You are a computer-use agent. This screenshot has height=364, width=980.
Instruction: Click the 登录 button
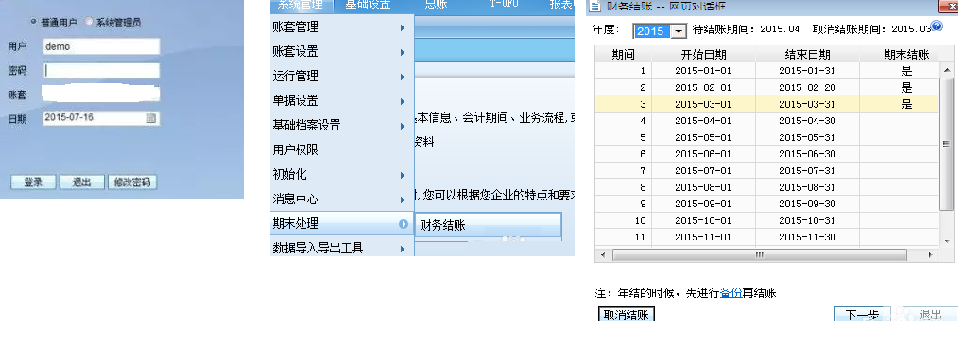tap(33, 182)
